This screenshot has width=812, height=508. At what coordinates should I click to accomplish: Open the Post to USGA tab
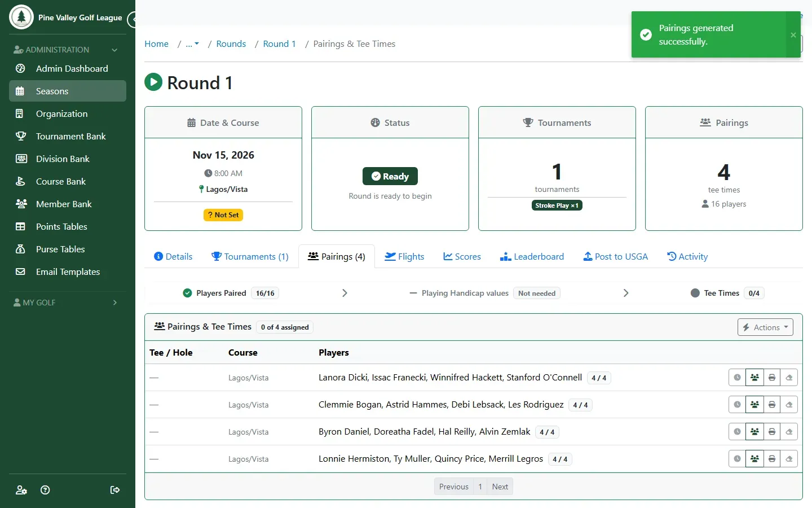click(615, 256)
